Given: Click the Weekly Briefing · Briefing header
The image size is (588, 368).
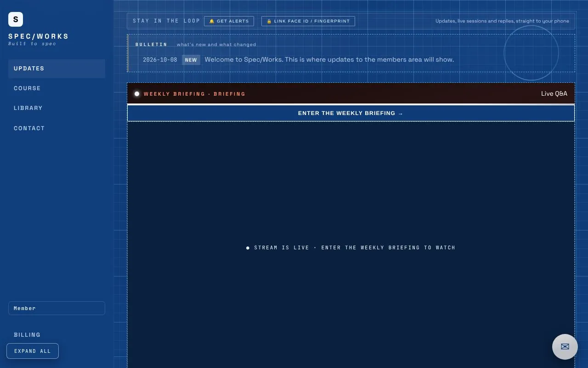Looking at the screenshot, I should [x=195, y=94].
